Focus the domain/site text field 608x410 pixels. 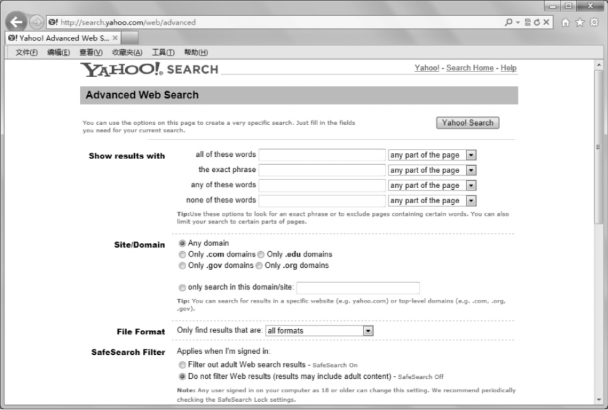pos(358,288)
